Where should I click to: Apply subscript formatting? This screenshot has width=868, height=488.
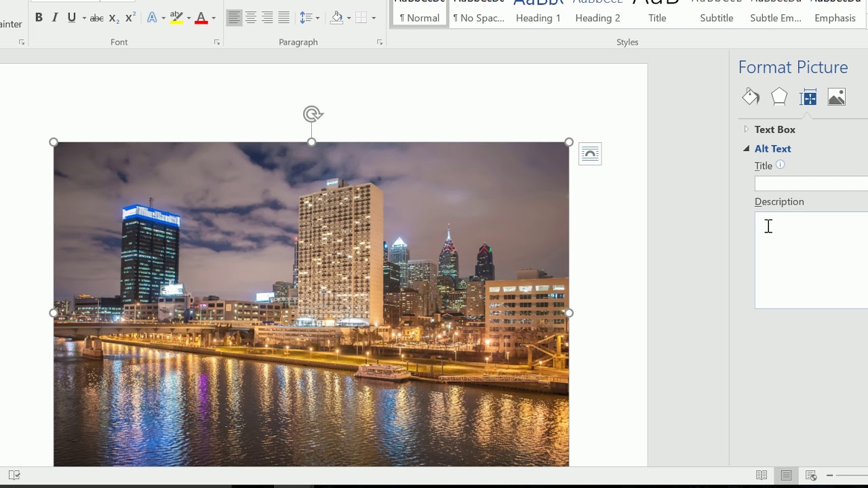[x=114, y=18]
